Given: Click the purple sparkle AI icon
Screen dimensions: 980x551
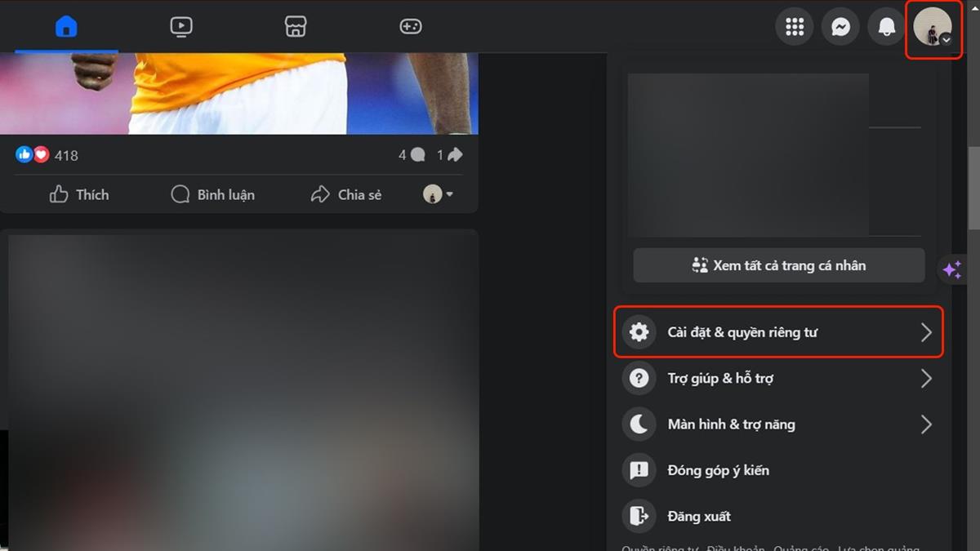Looking at the screenshot, I should (952, 269).
